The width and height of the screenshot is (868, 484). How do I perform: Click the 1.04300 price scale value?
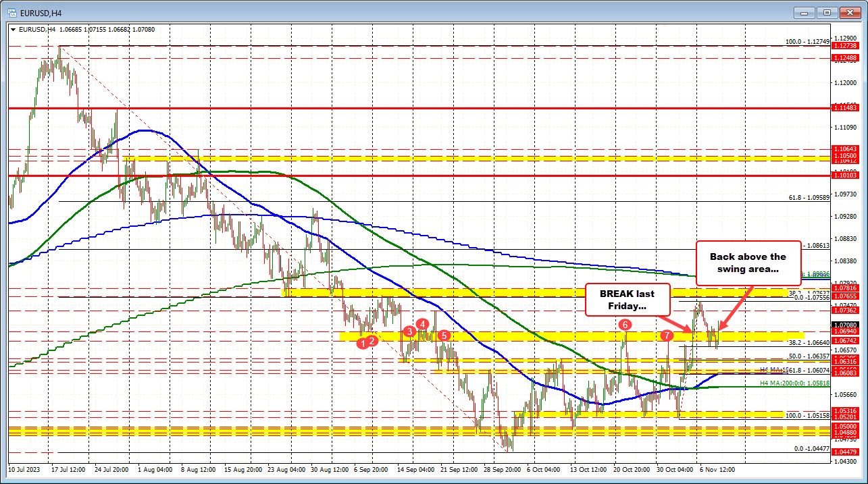845,462
